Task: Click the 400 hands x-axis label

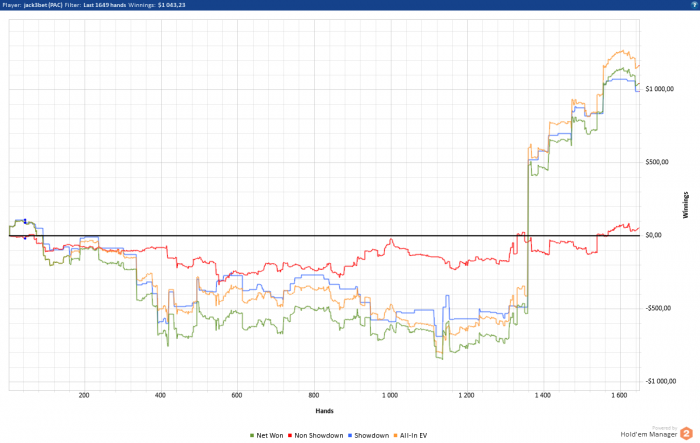Action: (x=160, y=395)
